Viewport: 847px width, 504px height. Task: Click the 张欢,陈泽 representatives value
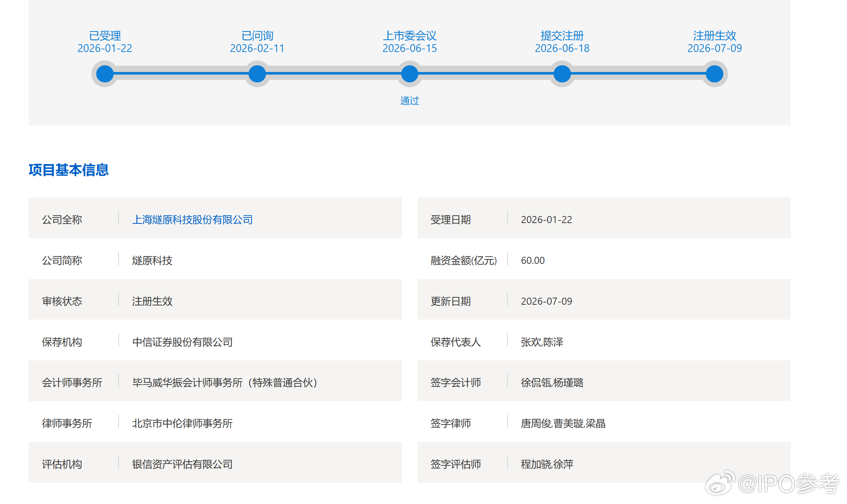(x=542, y=342)
